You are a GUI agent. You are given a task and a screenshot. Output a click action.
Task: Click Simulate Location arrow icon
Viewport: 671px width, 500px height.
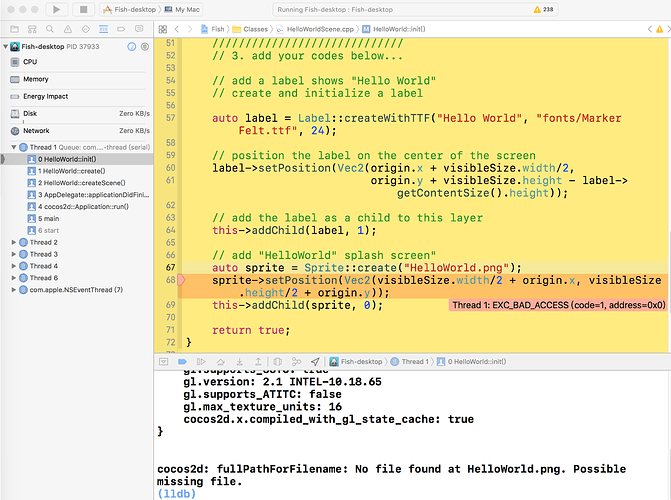coord(315,362)
